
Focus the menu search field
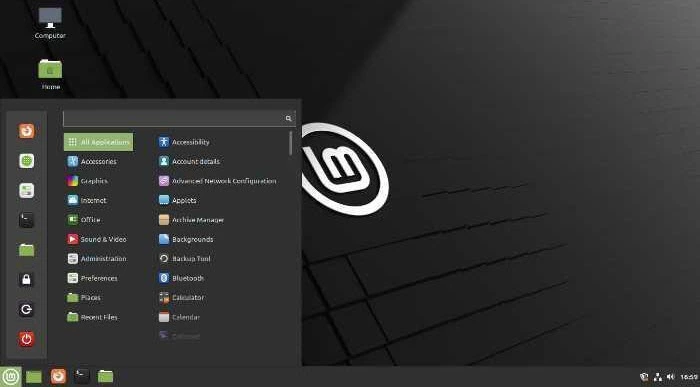[x=179, y=118]
